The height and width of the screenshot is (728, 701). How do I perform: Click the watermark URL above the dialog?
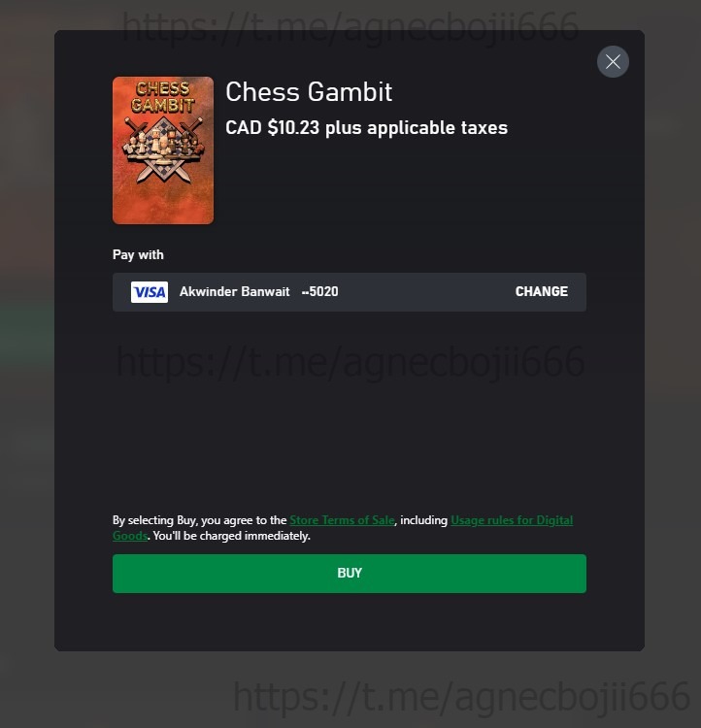(350, 27)
